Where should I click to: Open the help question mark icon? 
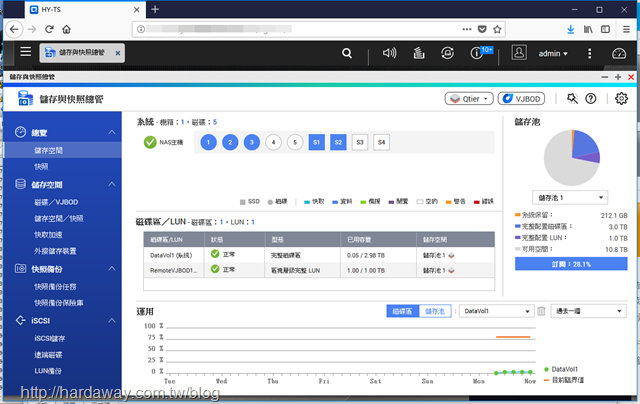point(591,99)
